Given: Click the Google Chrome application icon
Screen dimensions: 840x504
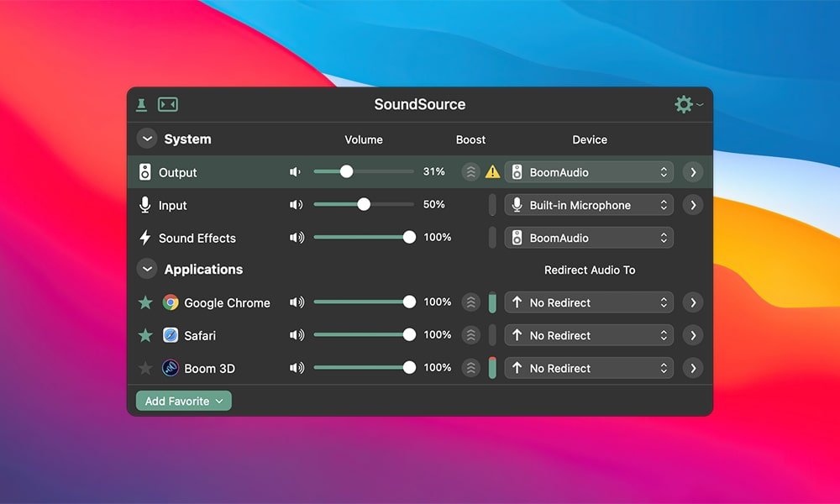Looking at the screenshot, I should pyautogui.click(x=169, y=302).
